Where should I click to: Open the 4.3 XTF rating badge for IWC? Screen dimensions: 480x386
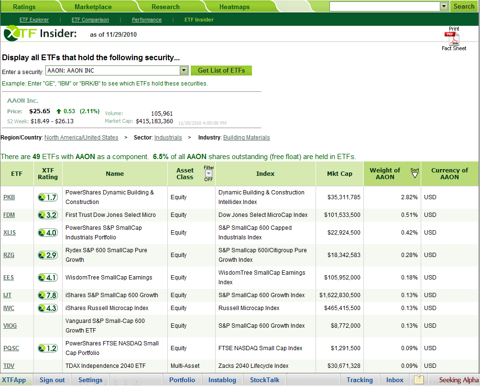coord(48,308)
